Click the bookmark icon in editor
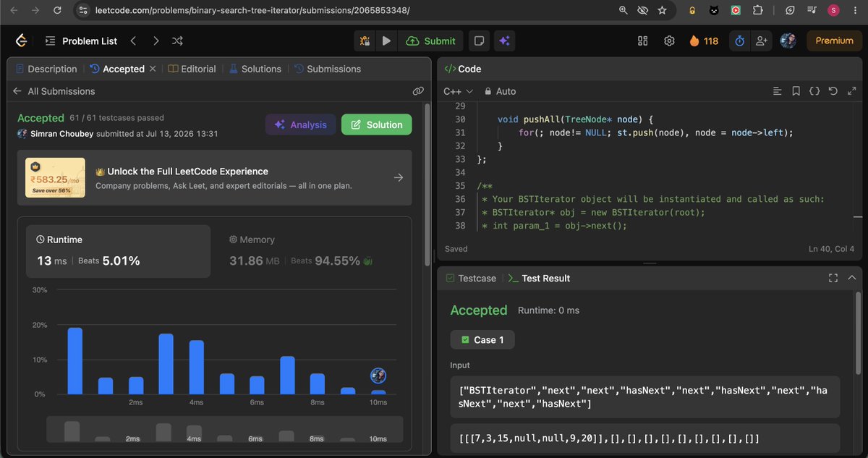 click(796, 91)
